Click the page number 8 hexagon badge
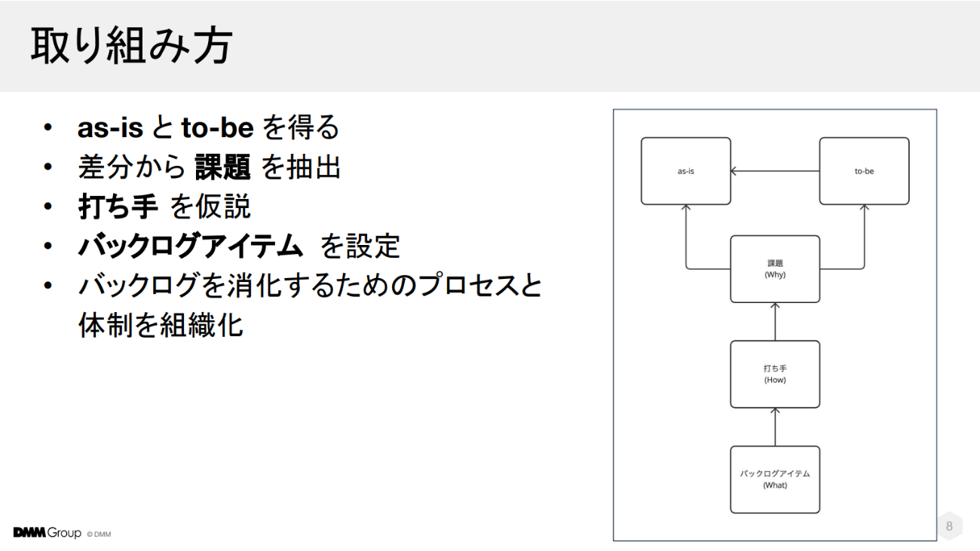 [949, 527]
